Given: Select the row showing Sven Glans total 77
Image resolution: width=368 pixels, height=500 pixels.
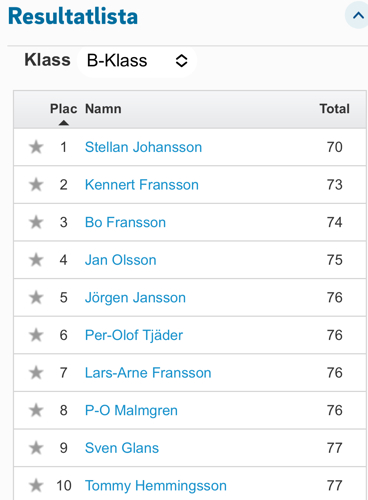Looking at the screenshot, I should tap(190, 448).
